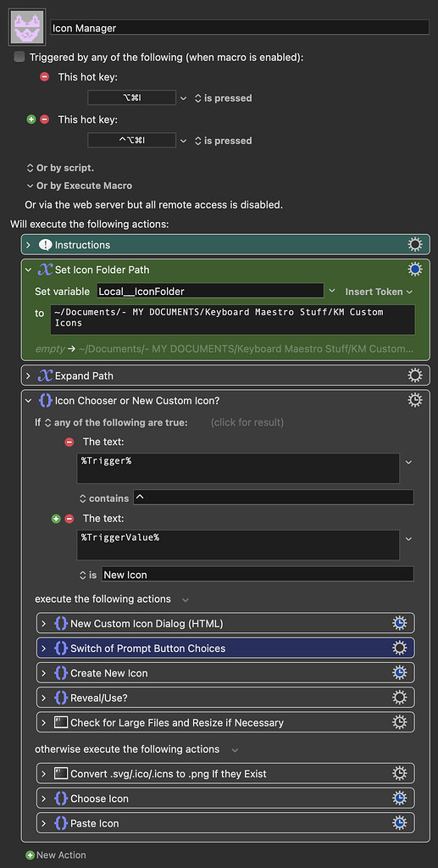Change 'any of the following are true' condition
The image size is (438, 868).
click(115, 422)
